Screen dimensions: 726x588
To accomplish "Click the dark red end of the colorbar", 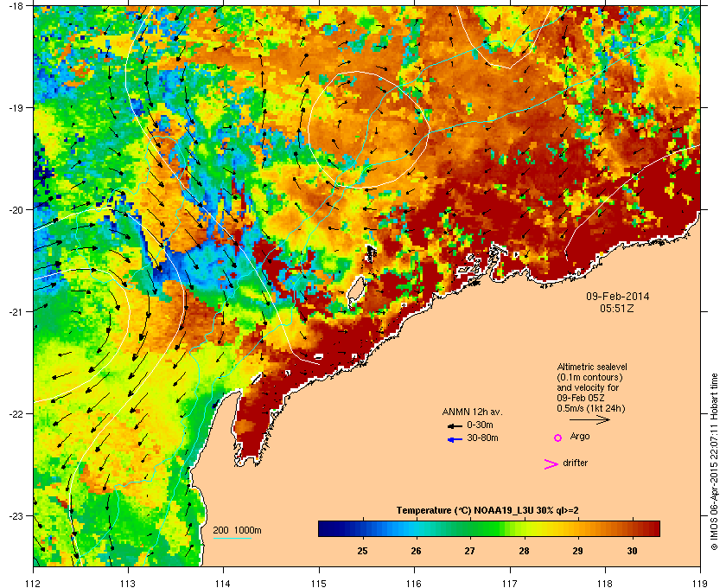I will (653, 528).
